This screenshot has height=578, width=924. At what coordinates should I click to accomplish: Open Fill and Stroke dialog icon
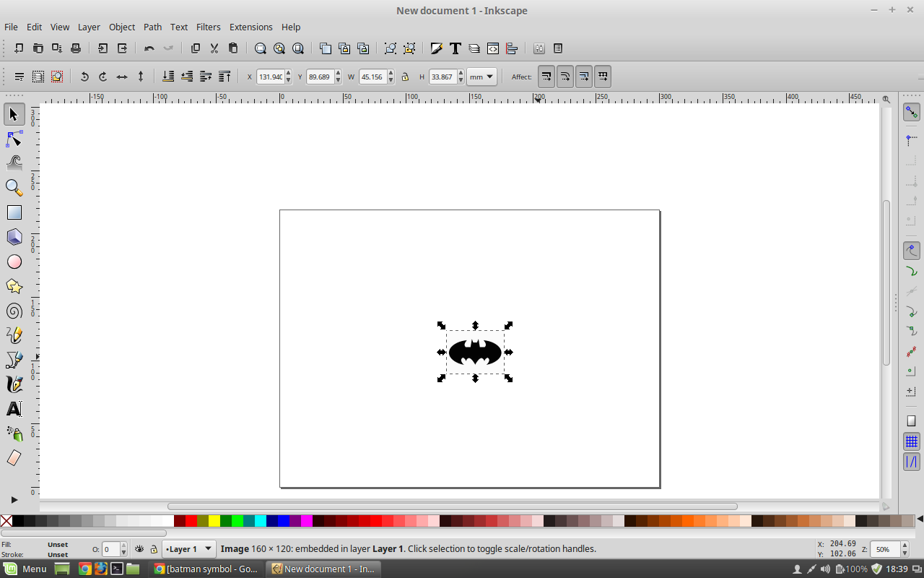click(x=437, y=48)
